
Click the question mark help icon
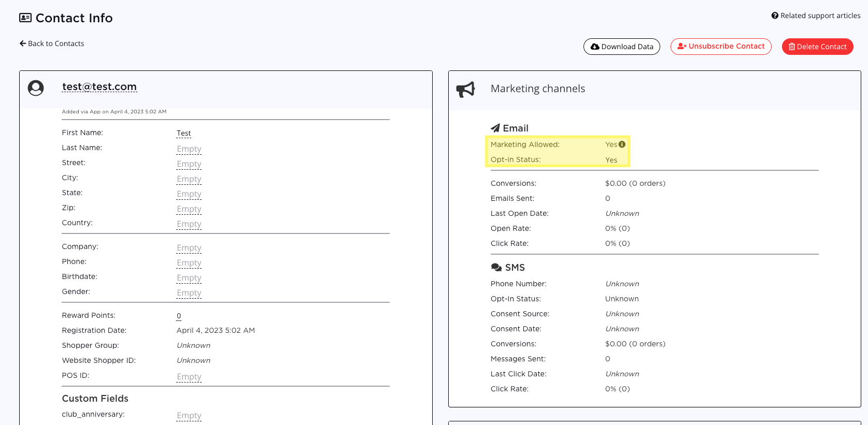pos(775,16)
